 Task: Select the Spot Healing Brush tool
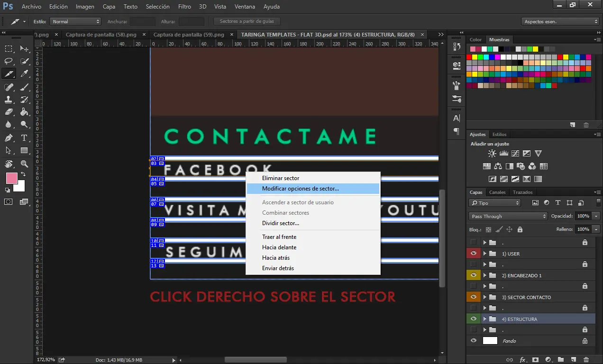(9, 87)
